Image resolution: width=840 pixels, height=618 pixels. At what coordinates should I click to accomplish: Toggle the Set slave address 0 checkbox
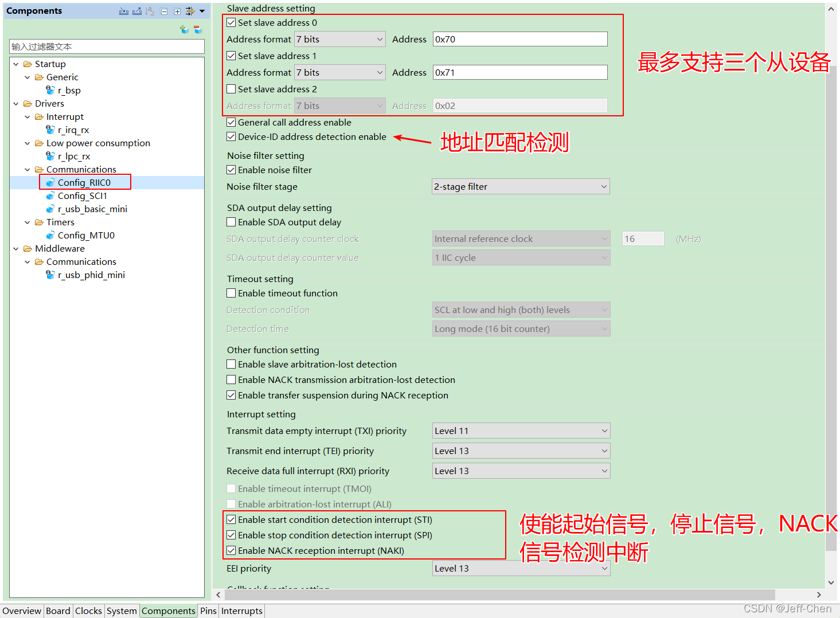(231, 22)
